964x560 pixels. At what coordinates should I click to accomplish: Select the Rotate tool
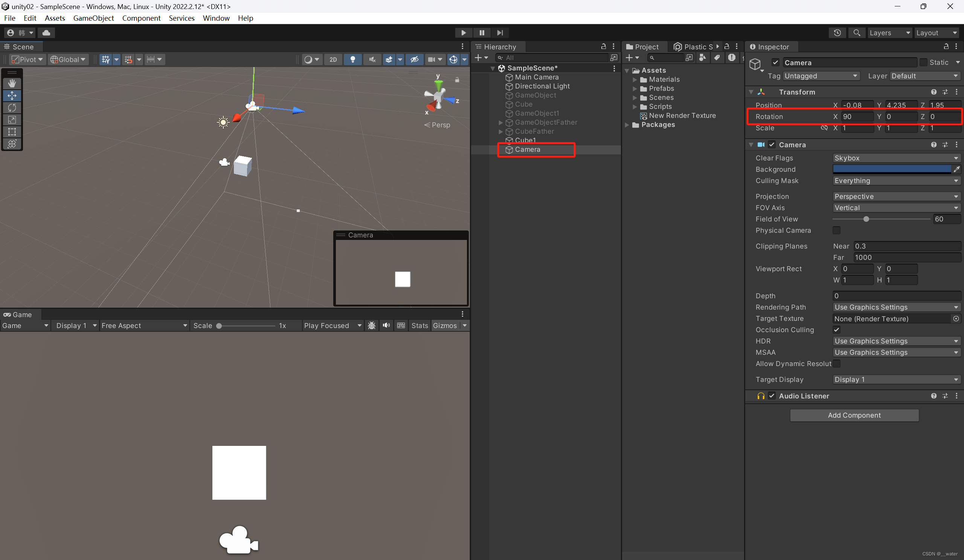[x=12, y=108]
